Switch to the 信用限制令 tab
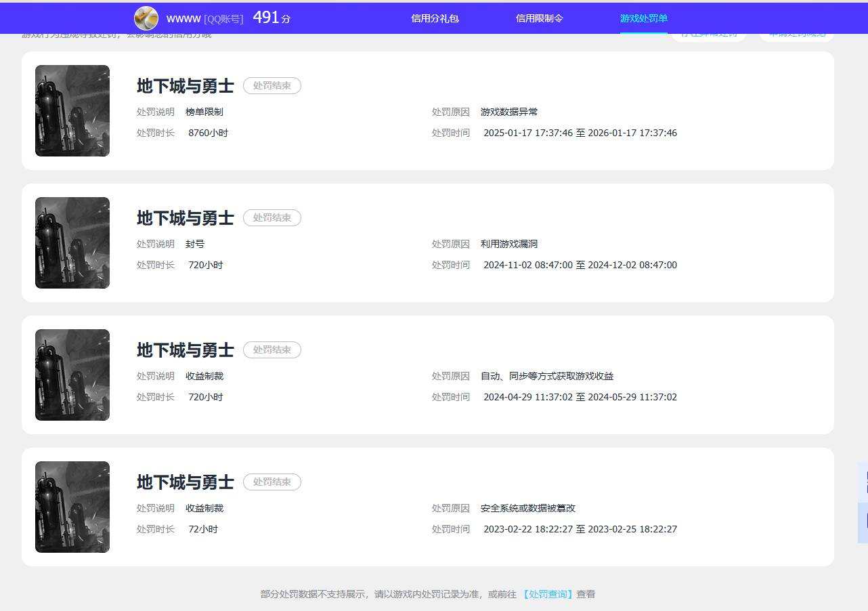868x611 pixels. [539, 18]
